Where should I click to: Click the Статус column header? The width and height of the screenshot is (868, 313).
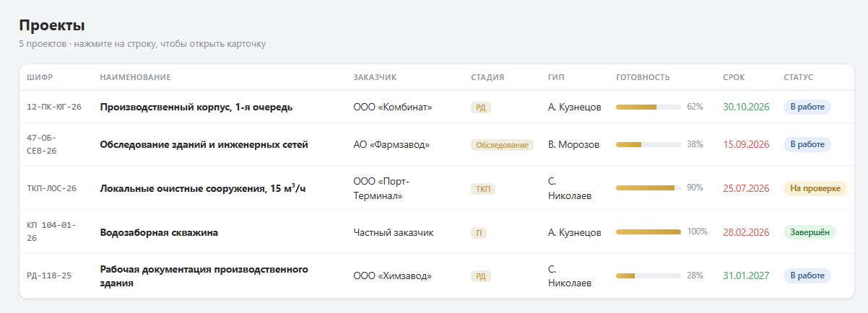(x=799, y=77)
